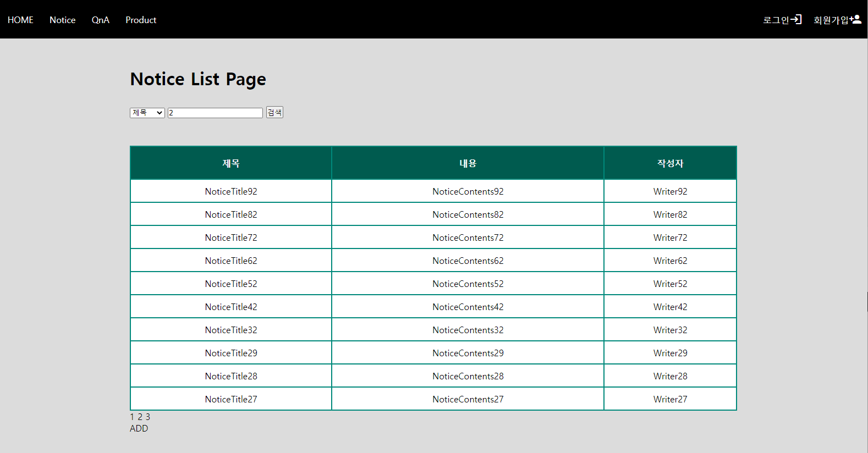This screenshot has height=453, width=868.
Task: Click the 검색 search button
Action: pyautogui.click(x=274, y=112)
